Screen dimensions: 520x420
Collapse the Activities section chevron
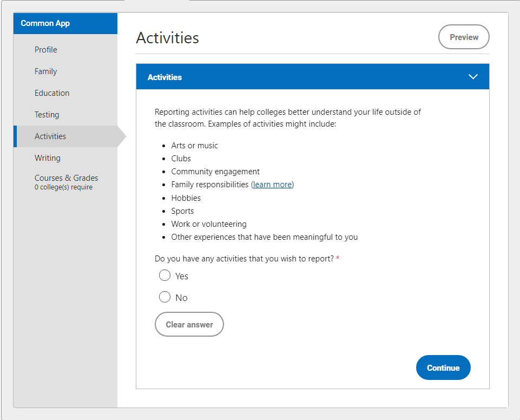473,77
